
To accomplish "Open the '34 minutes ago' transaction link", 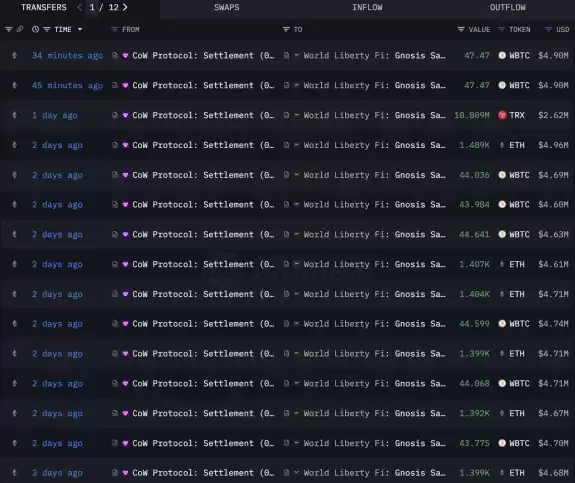I will 67,55.
